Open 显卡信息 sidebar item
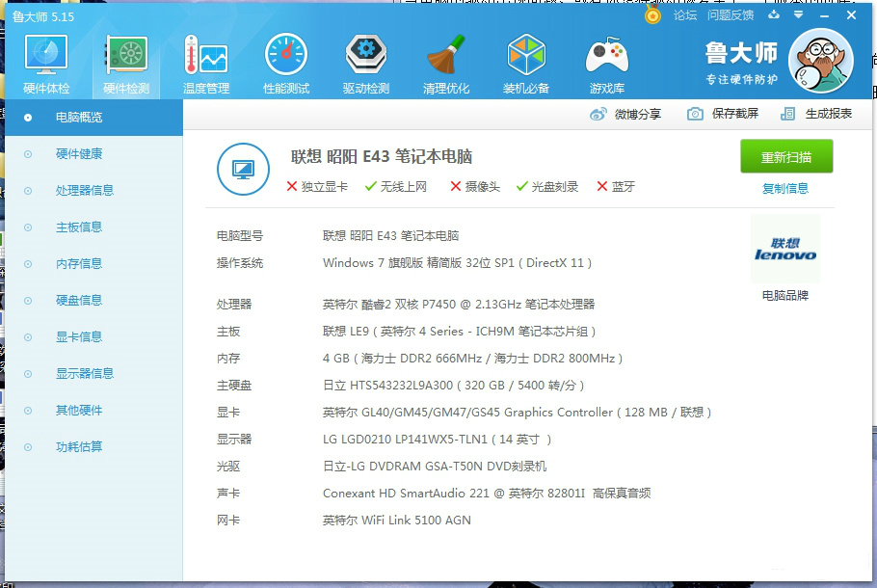Viewport: 877px width, 588px height. click(x=94, y=336)
